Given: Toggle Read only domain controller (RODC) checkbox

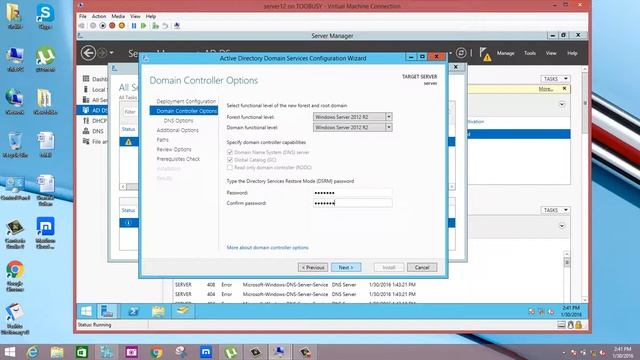Looking at the screenshot, I should click(230, 167).
